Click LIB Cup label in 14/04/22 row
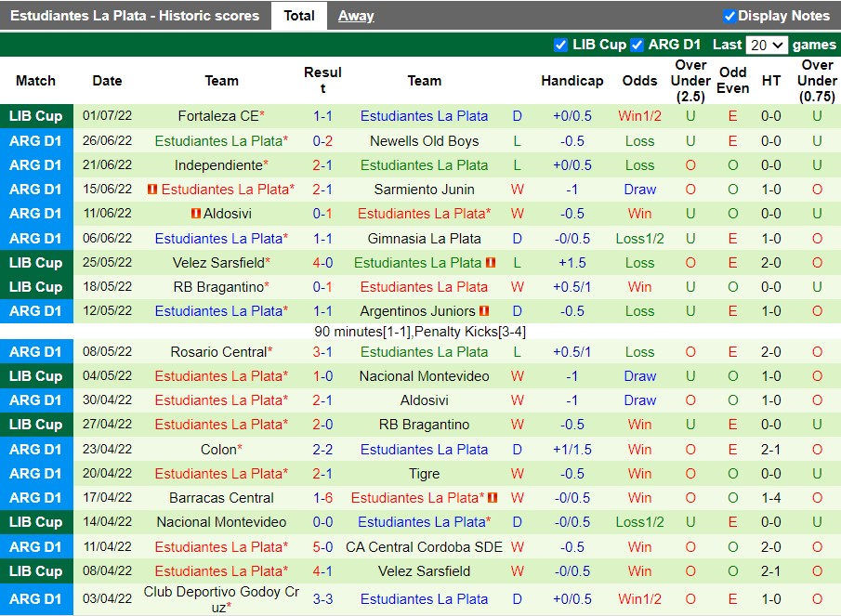The image size is (841, 616). [x=36, y=521]
